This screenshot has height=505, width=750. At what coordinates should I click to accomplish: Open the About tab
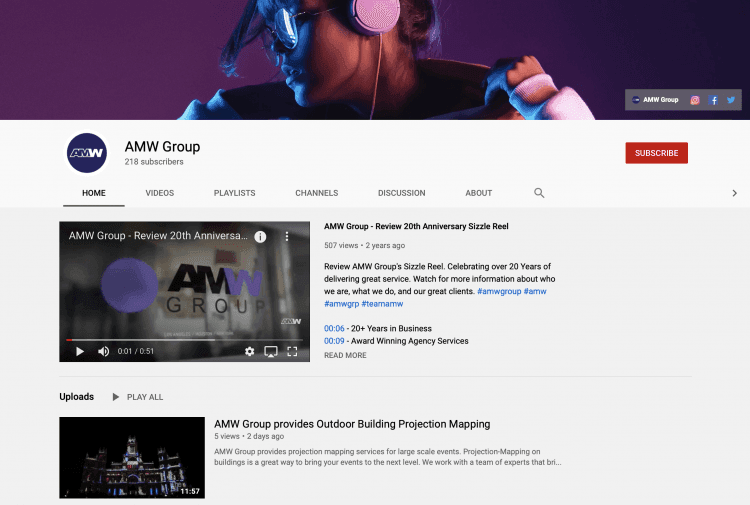(478, 193)
